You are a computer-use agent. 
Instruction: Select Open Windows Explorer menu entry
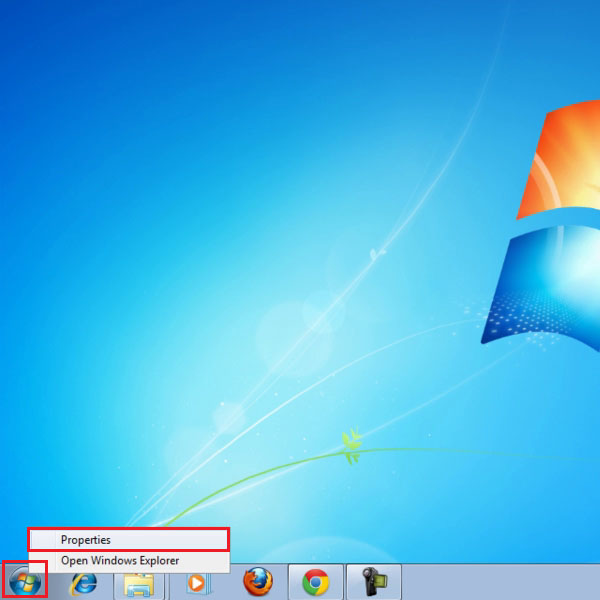pos(129,561)
